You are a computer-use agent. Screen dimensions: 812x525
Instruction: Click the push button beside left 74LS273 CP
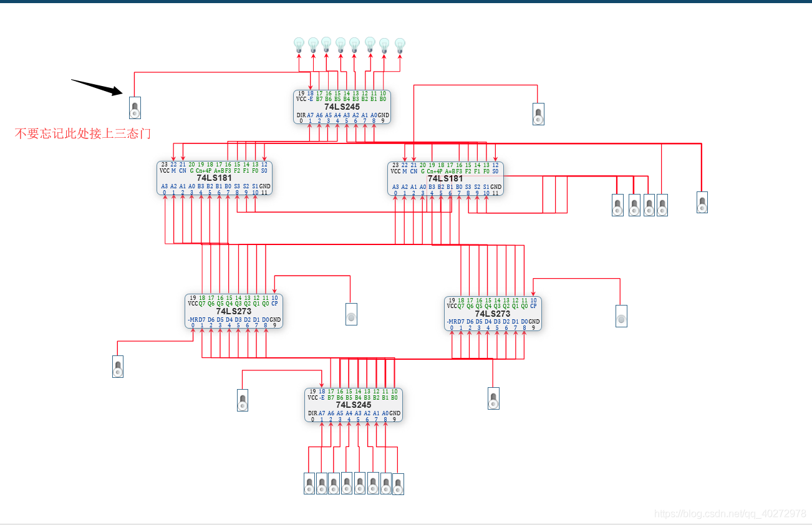351,314
